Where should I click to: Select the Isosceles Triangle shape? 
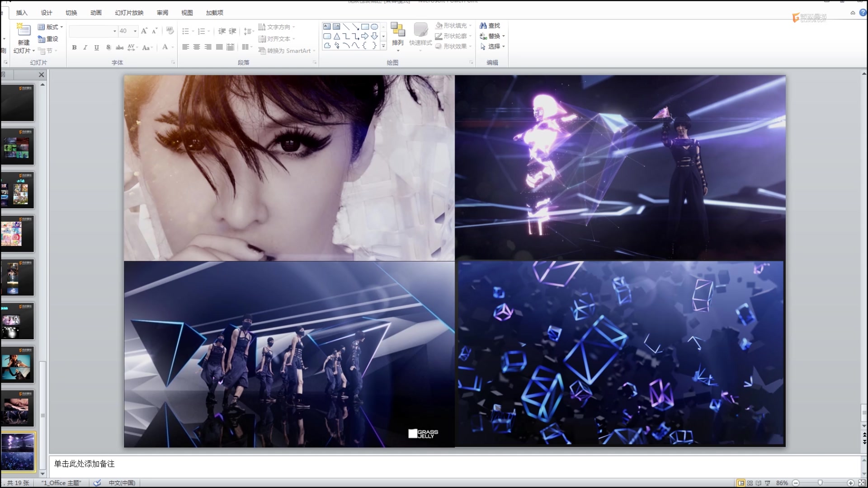pos(336,36)
